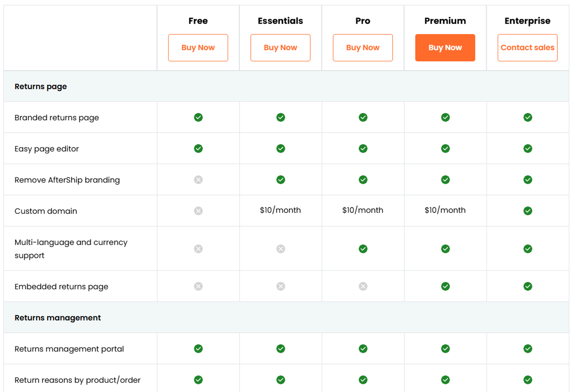Click the Pro checkmark for Remove AfterShip branding
This screenshot has height=392, width=581.
point(363,180)
